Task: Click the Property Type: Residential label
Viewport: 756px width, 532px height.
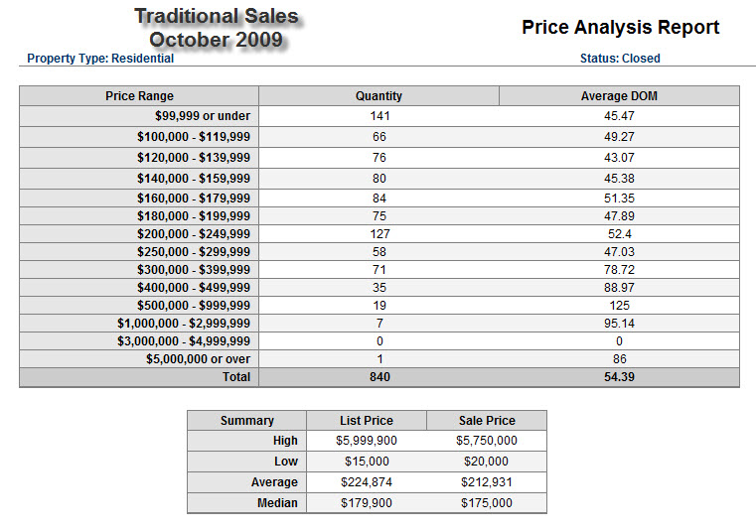Action: click(100, 59)
